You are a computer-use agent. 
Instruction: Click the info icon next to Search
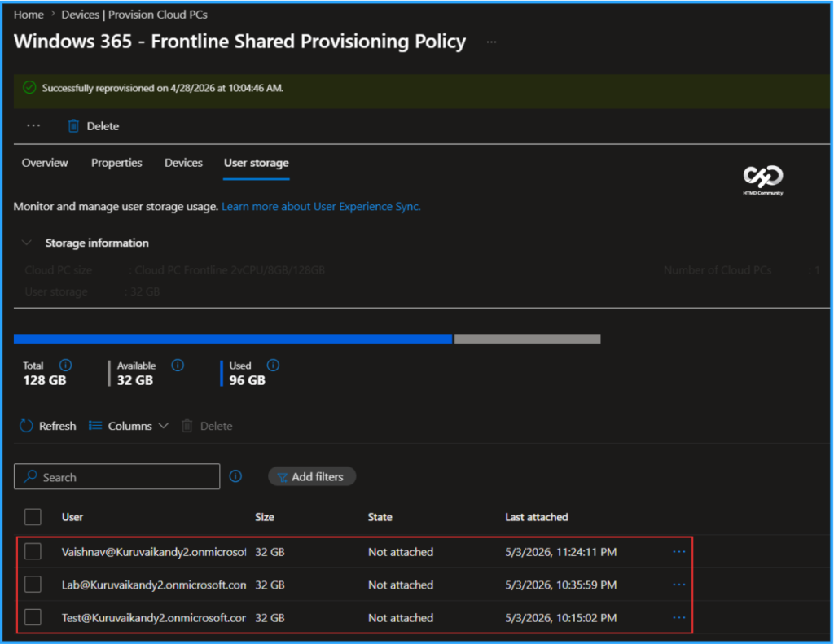click(x=235, y=476)
